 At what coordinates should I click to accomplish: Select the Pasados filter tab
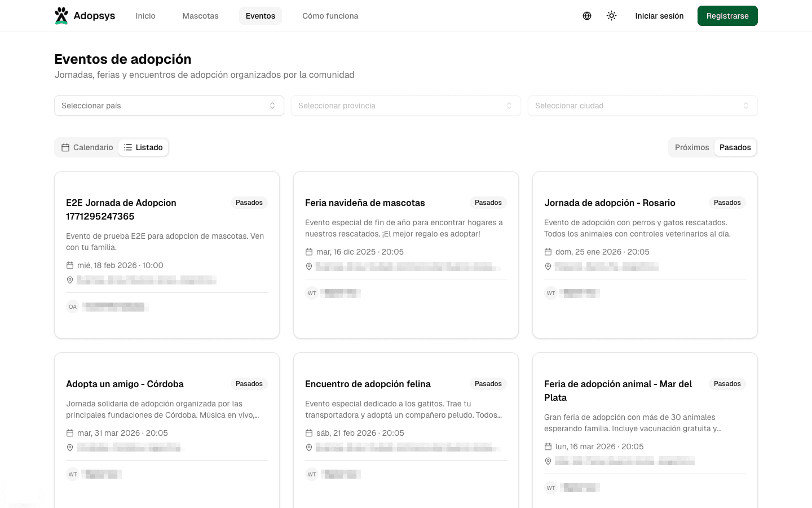pyautogui.click(x=735, y=147)
